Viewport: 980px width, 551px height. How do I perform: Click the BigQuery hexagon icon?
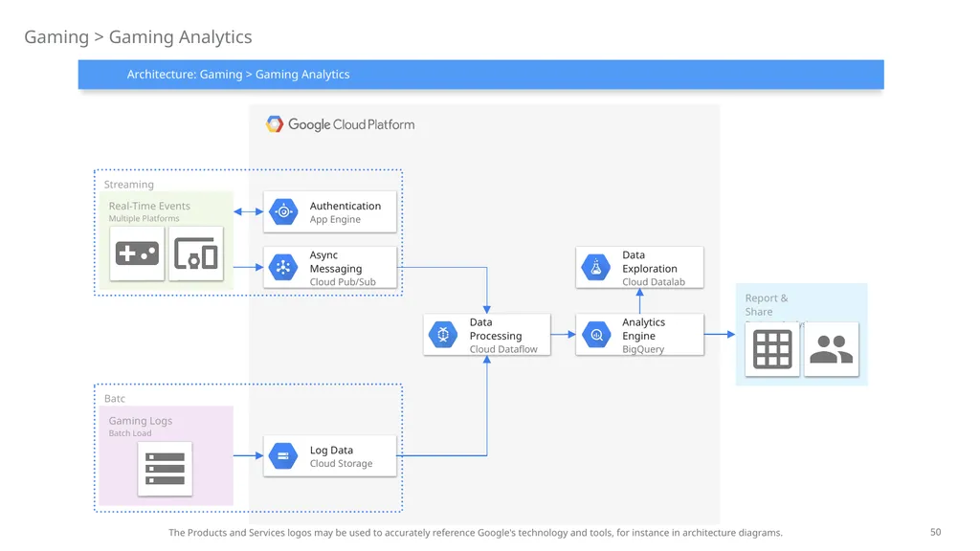596,335
